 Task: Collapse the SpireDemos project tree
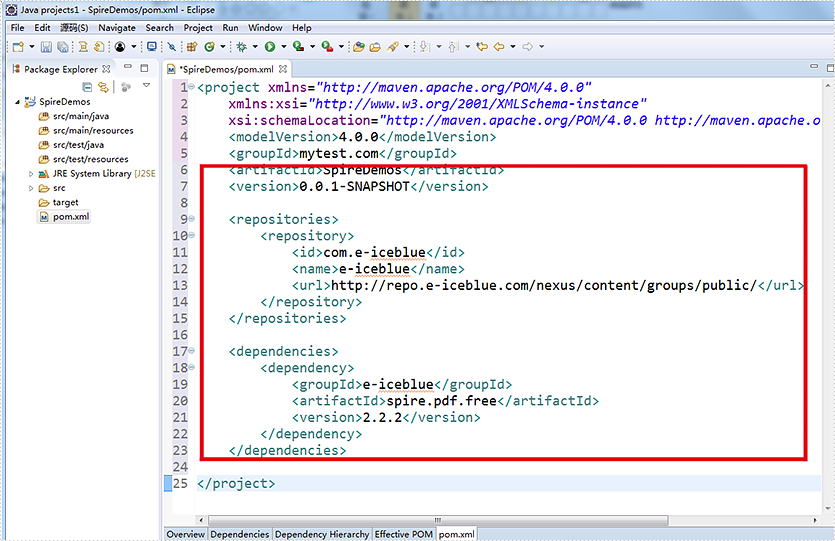(x=17, y=102)
